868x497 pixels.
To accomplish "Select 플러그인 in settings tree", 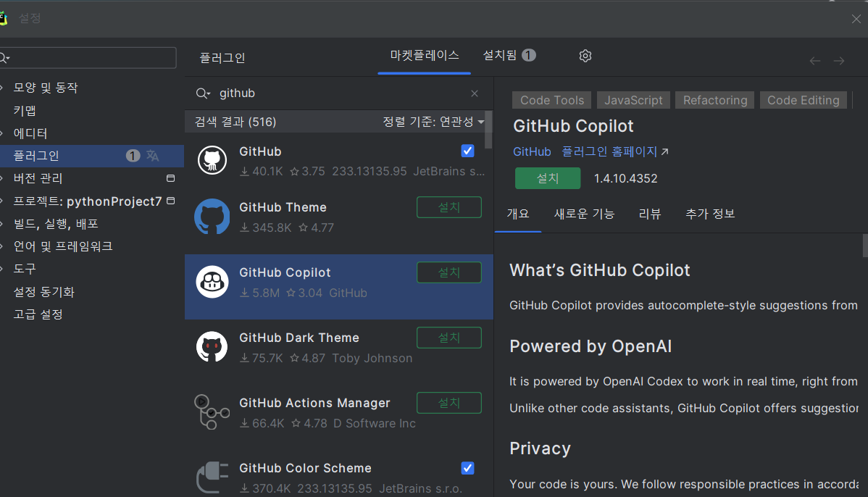I will tap(92, 156).
